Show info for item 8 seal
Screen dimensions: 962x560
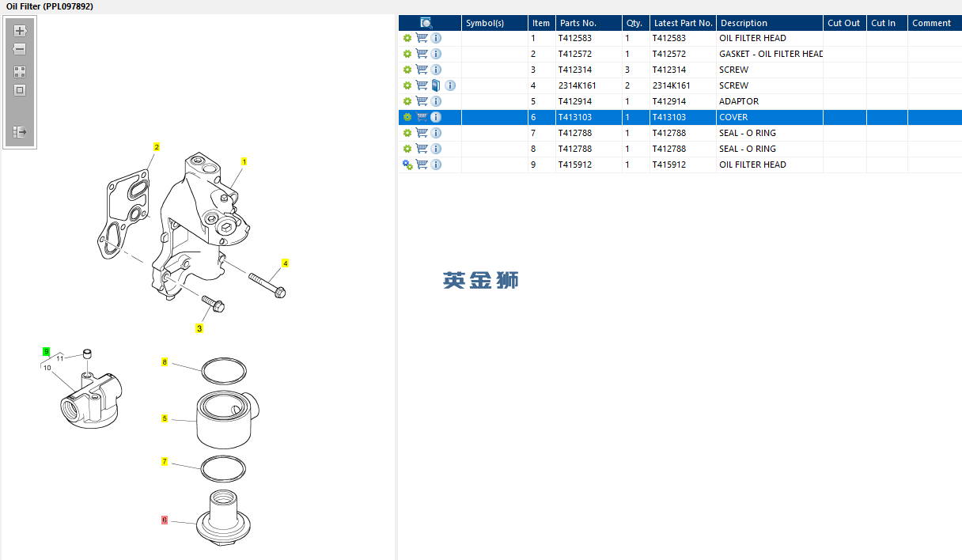tap(436, 149)
